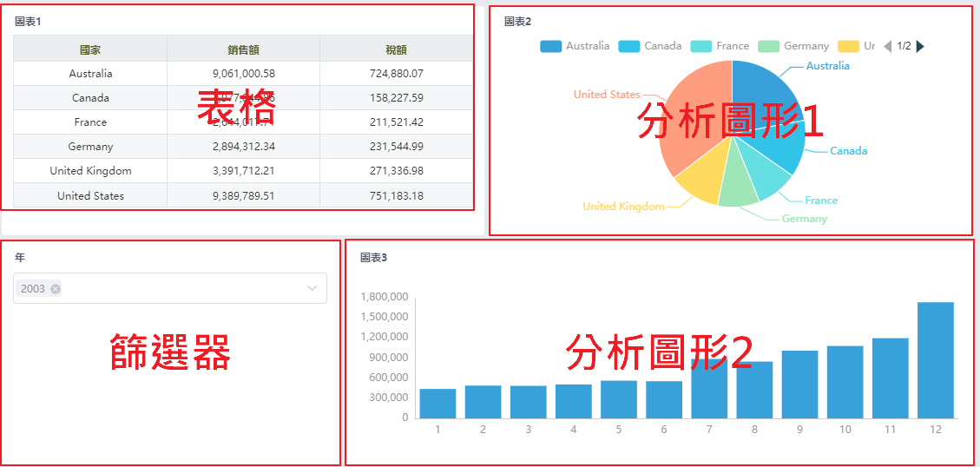Go to next pie legend page

coord(920,46)
